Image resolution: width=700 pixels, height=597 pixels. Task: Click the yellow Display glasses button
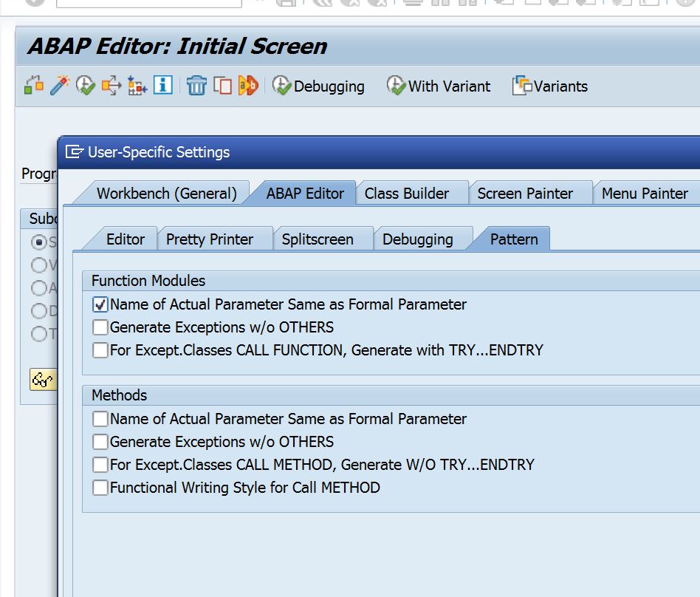44,380
